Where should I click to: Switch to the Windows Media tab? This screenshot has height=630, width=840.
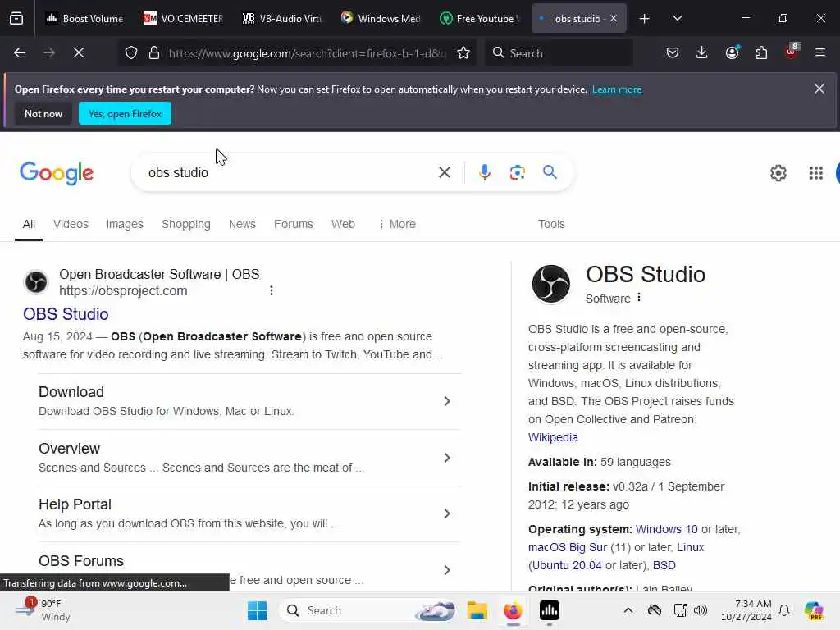coord(381,19)
